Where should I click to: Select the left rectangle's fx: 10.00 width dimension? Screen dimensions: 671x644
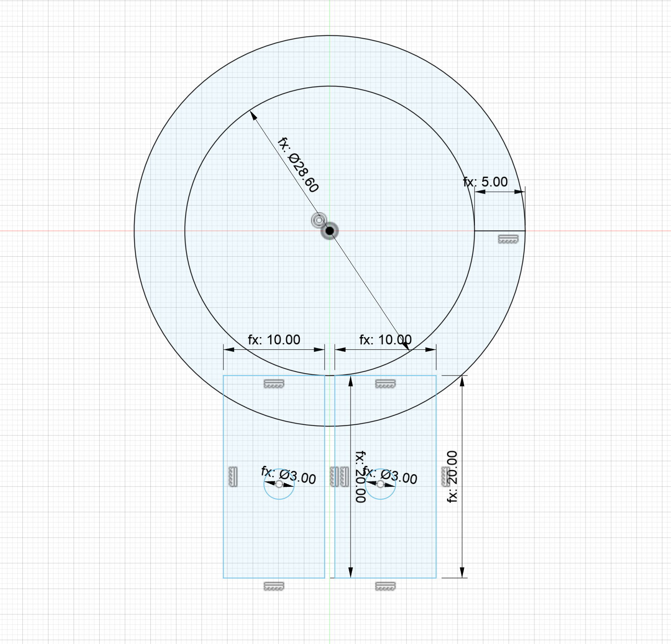click(x=274, y=340)
